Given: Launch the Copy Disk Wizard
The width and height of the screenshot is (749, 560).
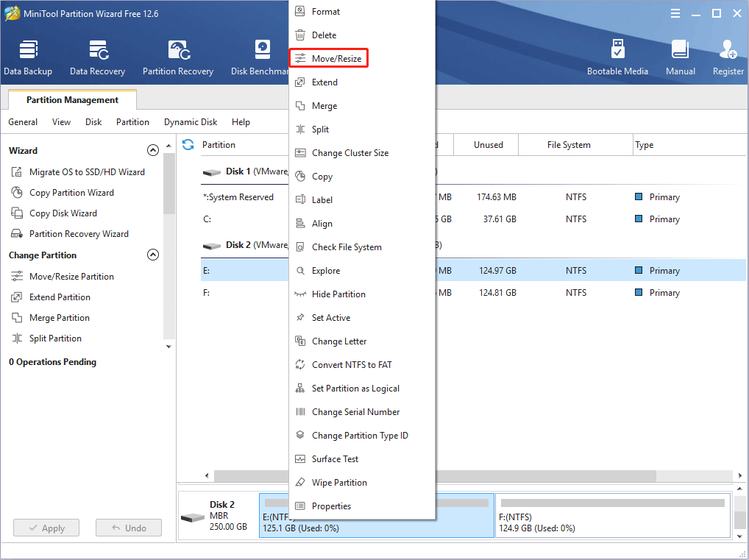Looking at the screenshot, I should pyautogui.click(x=54, y=213).
